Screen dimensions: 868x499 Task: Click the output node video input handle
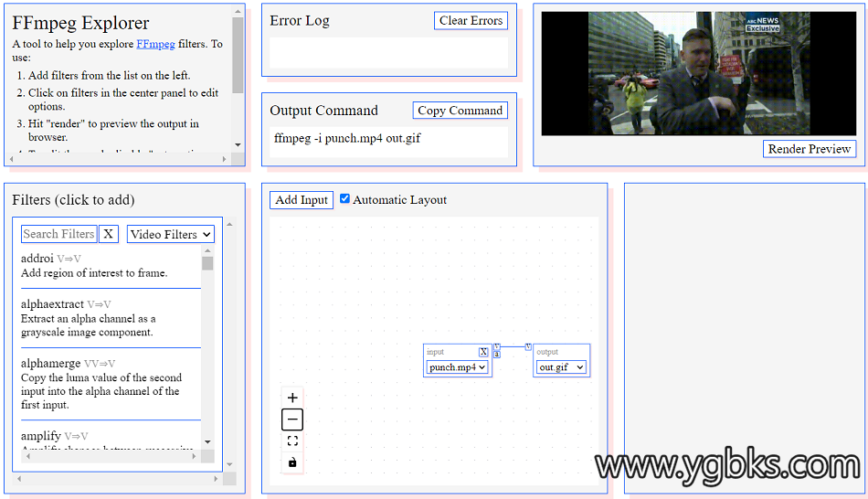pyautogui.click(x=528, y=346)
